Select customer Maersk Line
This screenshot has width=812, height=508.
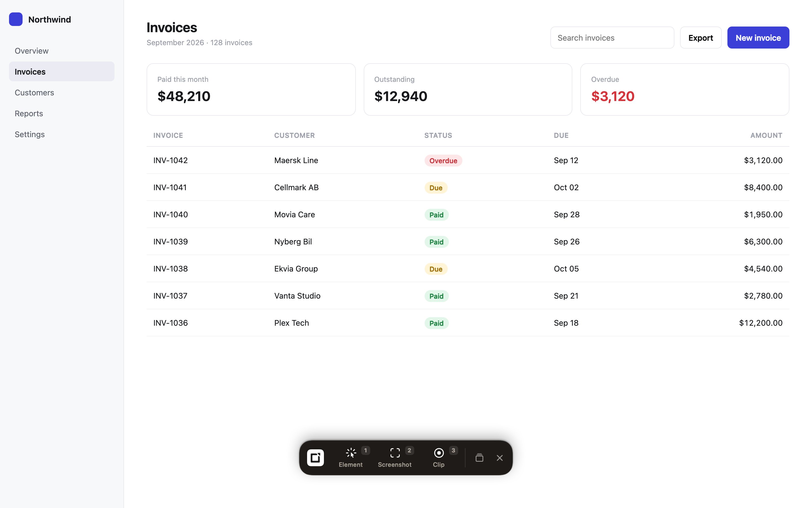(296, 160)
